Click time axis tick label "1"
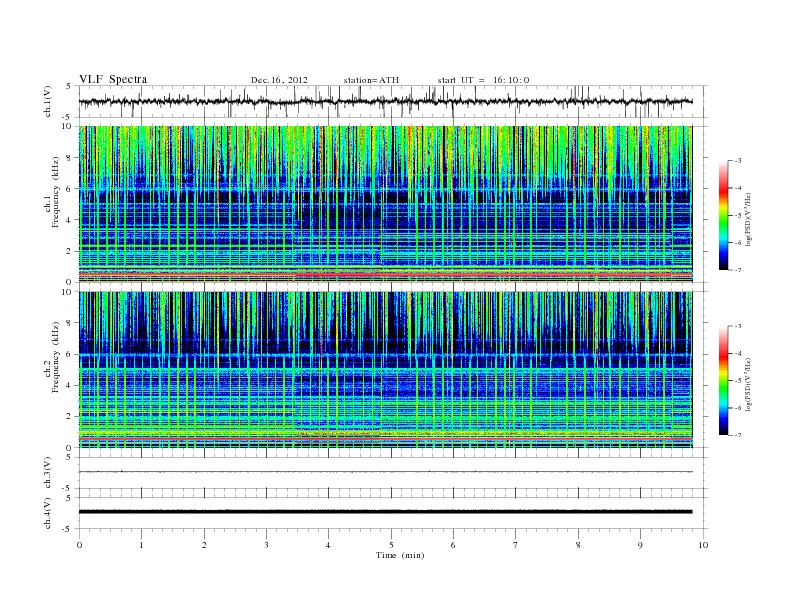The height and width of the screenshot is (612, 792). click(x=142, y=545)
